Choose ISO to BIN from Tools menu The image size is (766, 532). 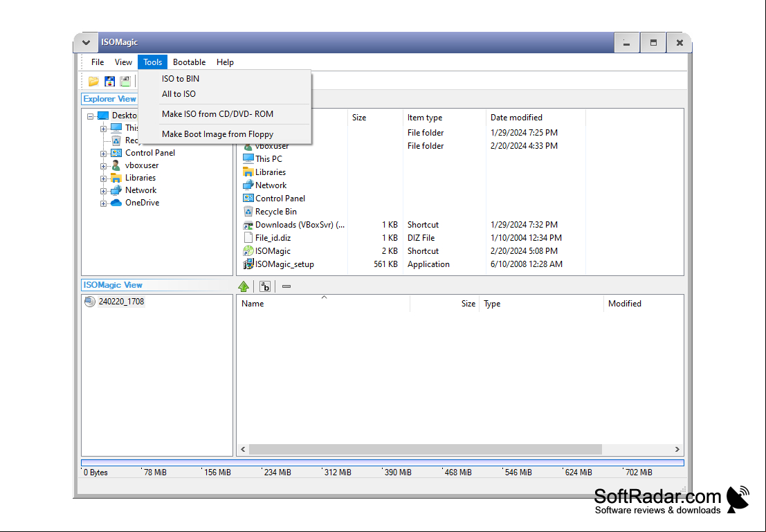[x=225, y=79]
